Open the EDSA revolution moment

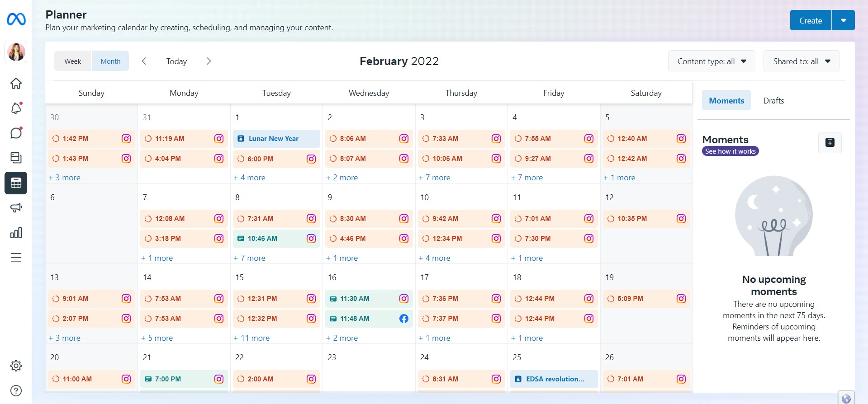pyautogui.click(x=554, y=379)
